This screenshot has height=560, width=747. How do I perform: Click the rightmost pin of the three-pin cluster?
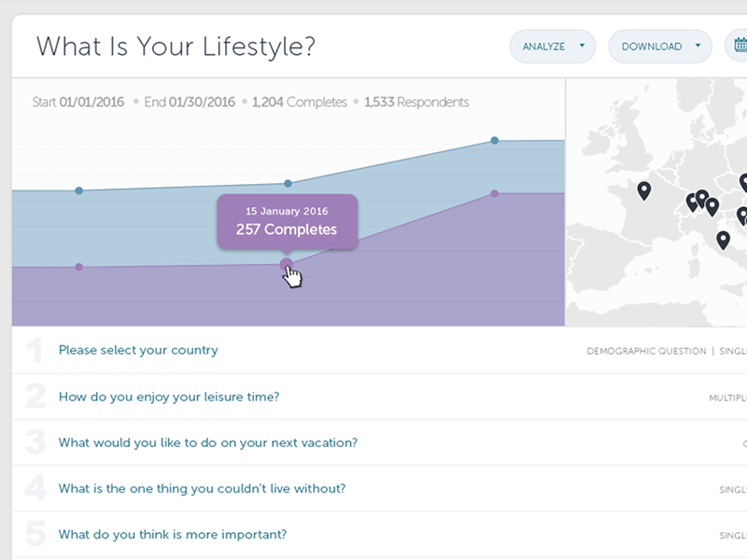pyautogui.click(x=712, y=206)
